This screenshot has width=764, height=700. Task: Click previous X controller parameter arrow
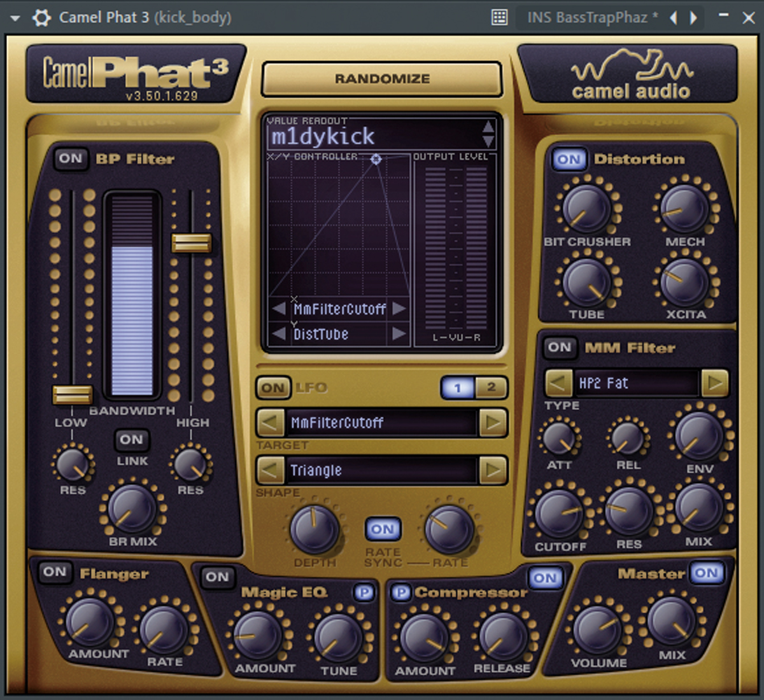pyautogui.click(x=279, y=309)
